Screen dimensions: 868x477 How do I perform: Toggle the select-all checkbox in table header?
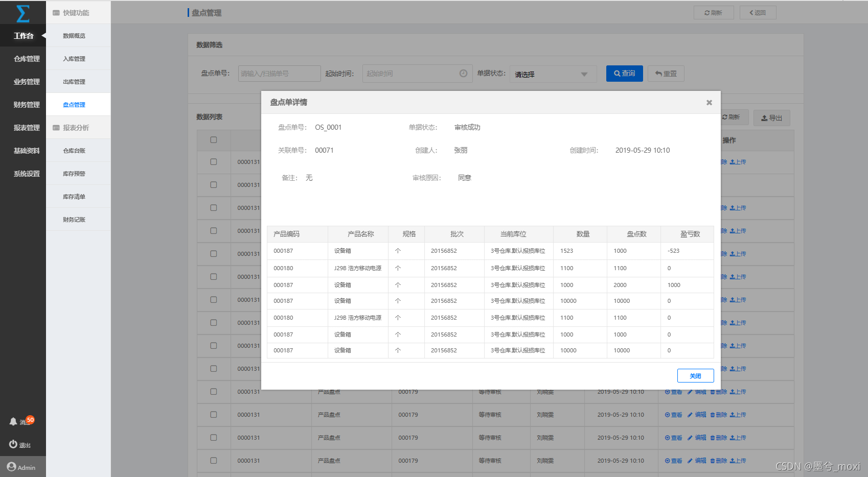point(214,140)
